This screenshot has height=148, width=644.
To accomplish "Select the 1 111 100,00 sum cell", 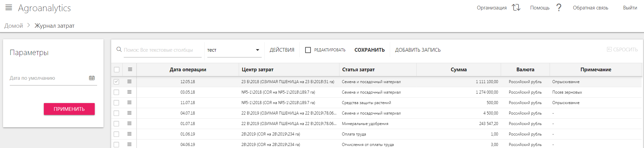I will 459,82.
